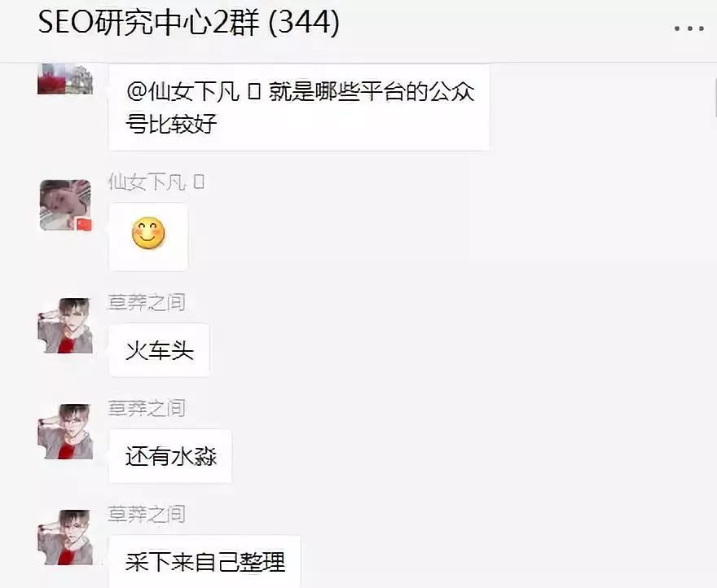Select the 采下来自己整理 message bubble
Screen dimensions: 717x588
click(205, 561)
